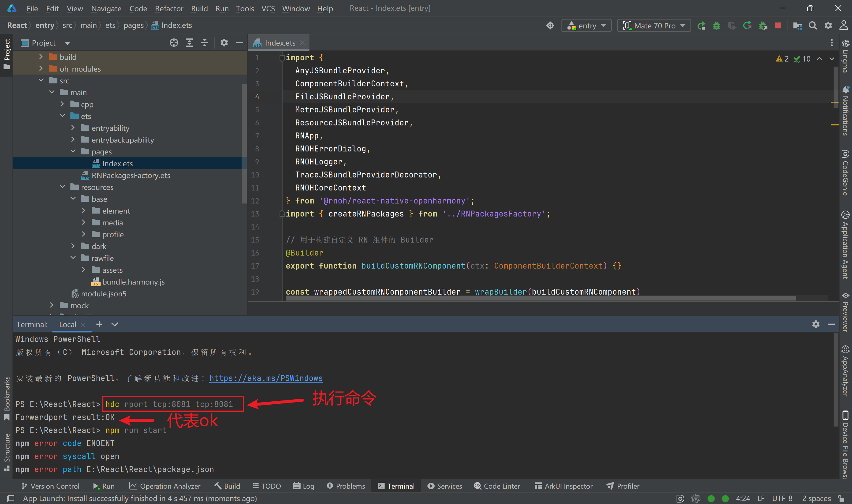Select RNPackagesFactory.ets in project tree
The image size is (852, 504).
click(131, 175)
